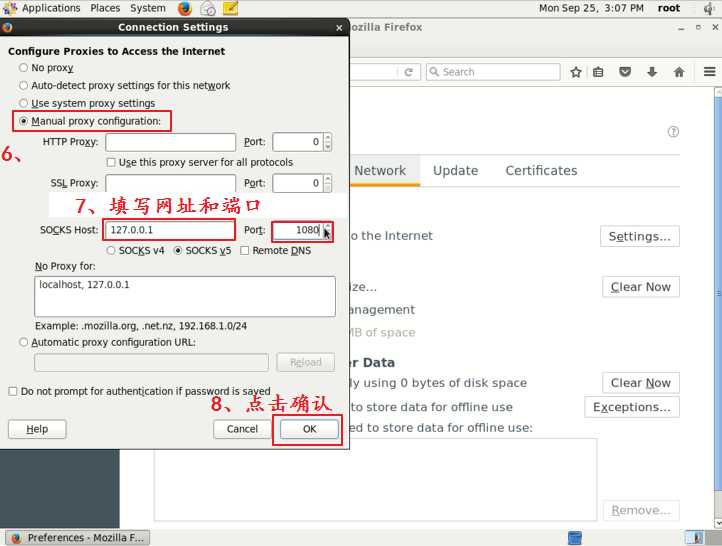Viewport: 722px width, 546px height.
Task: Click the root user label in top panel
Action: pyautogui.click(x=669, y=8)
